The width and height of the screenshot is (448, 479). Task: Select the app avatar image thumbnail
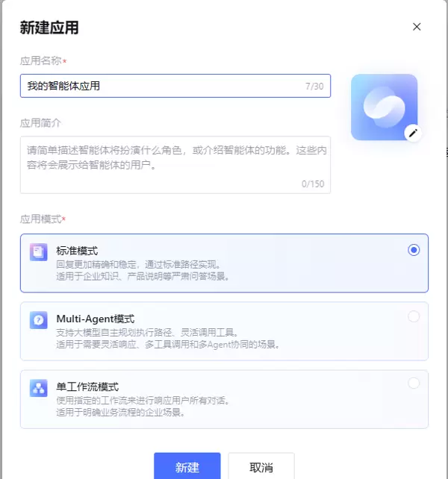tap(384, 107)
